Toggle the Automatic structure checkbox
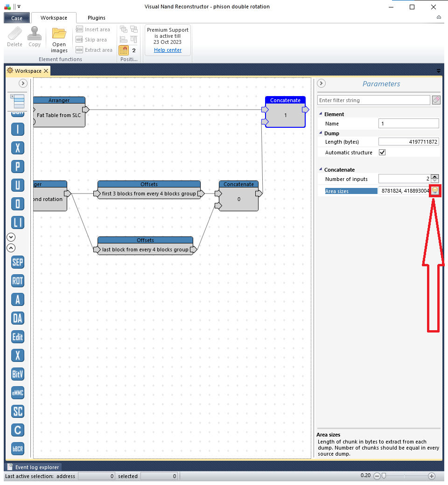Image resolution: width=448 pixels, height=485 pixels. pos(382,152)
